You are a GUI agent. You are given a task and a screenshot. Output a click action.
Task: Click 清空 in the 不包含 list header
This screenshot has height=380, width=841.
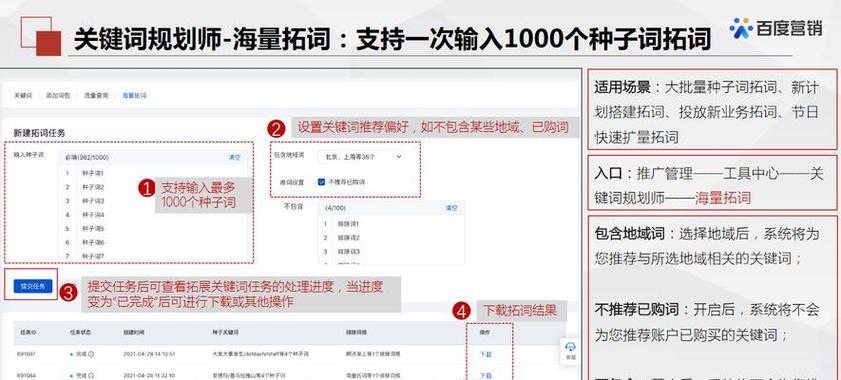[x=452, y=208]
